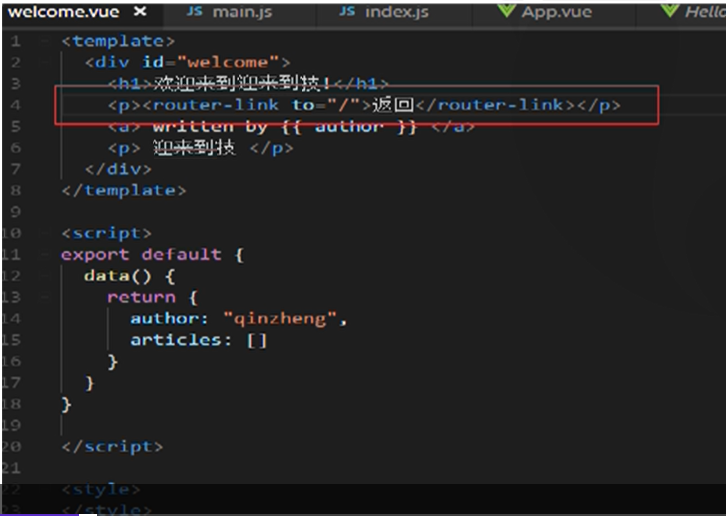Switch to the index.js tab
This screenshot has height=516, width=726.
pos(397,13)
